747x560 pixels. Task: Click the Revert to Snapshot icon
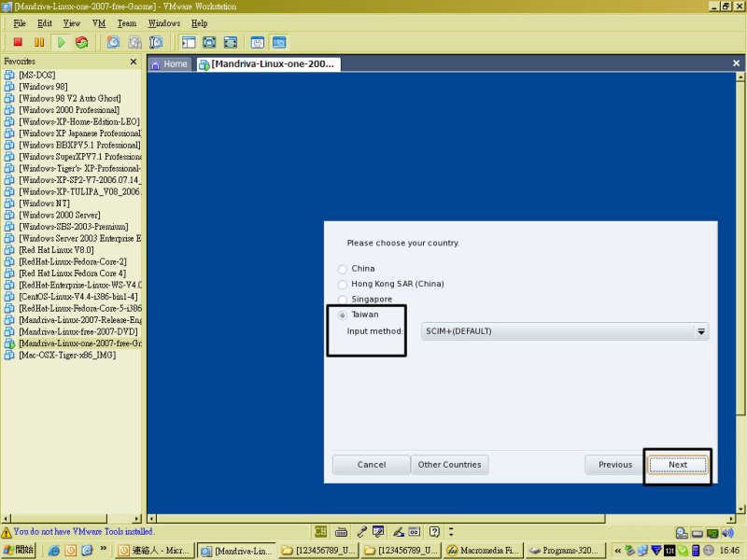134,42
